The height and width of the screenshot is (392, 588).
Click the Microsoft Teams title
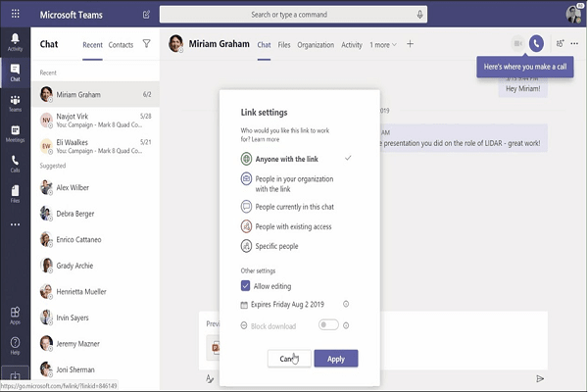[72, 15]
